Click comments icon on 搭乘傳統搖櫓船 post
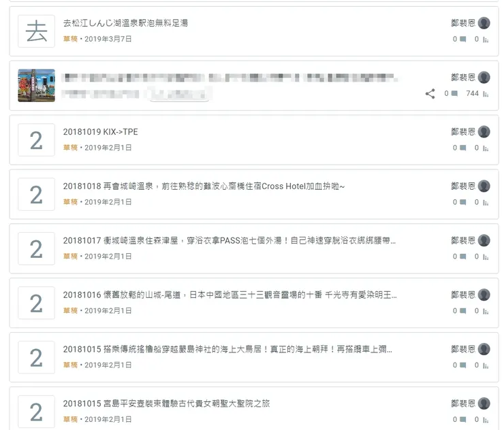 click(463, 365)
